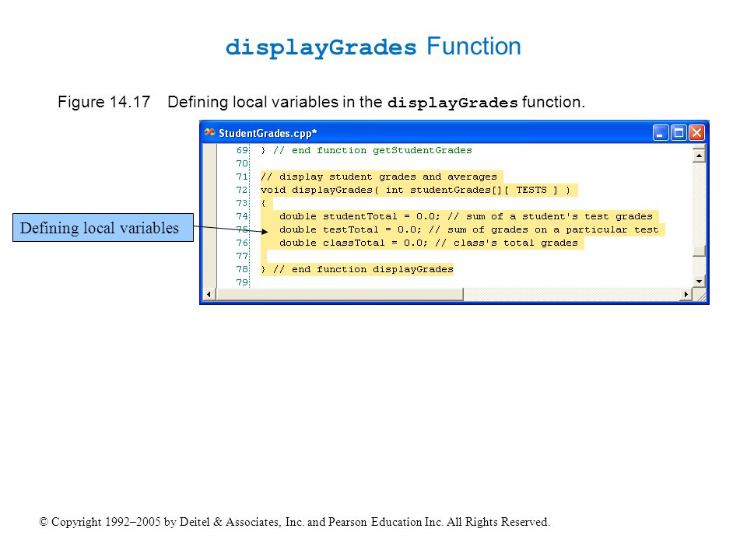This screenshot has width=747, height=560.
Task: Click line number 72 in the gutter
Action: tap(242, 190)
